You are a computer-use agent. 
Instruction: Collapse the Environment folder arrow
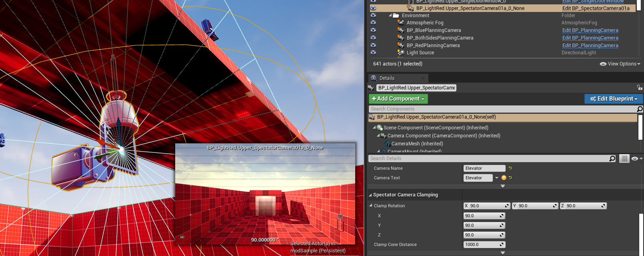point(390,16)
